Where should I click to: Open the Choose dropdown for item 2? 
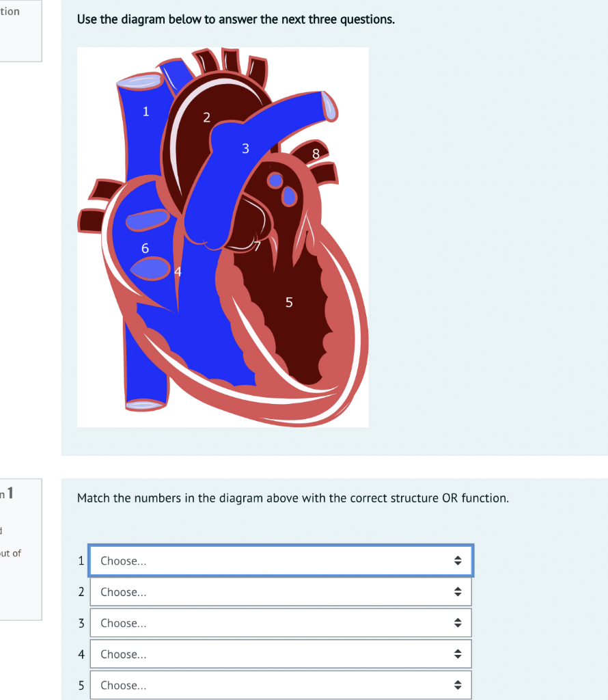280,591
